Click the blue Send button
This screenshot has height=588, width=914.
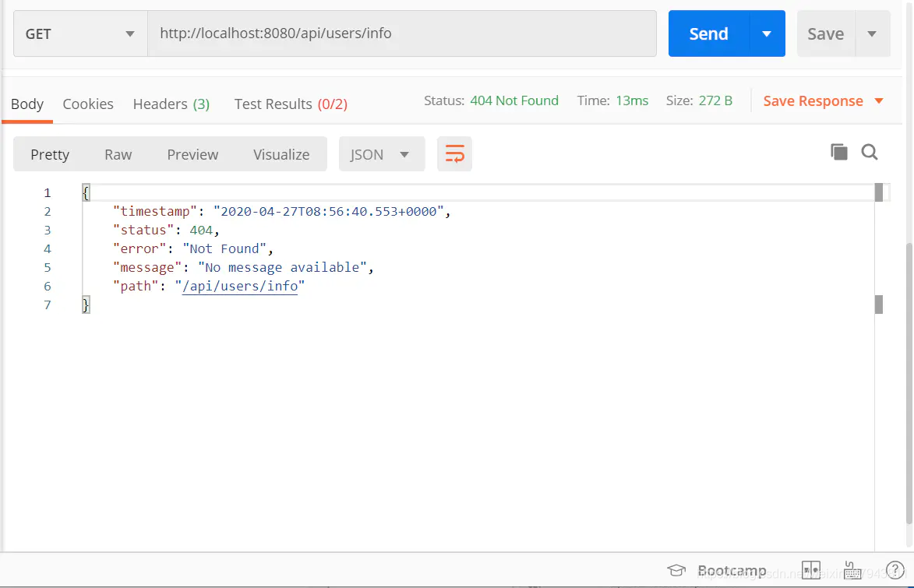708,33
